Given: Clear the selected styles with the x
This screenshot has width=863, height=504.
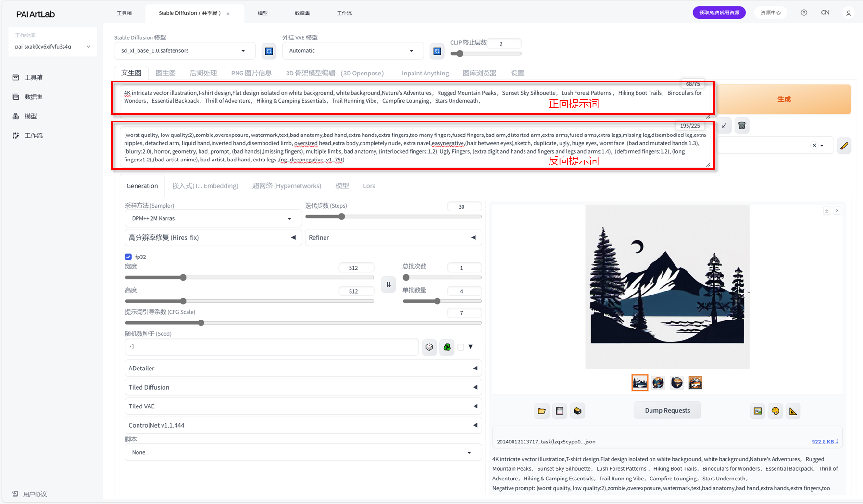Looking at the screenshot, I should tap(814, 145).
